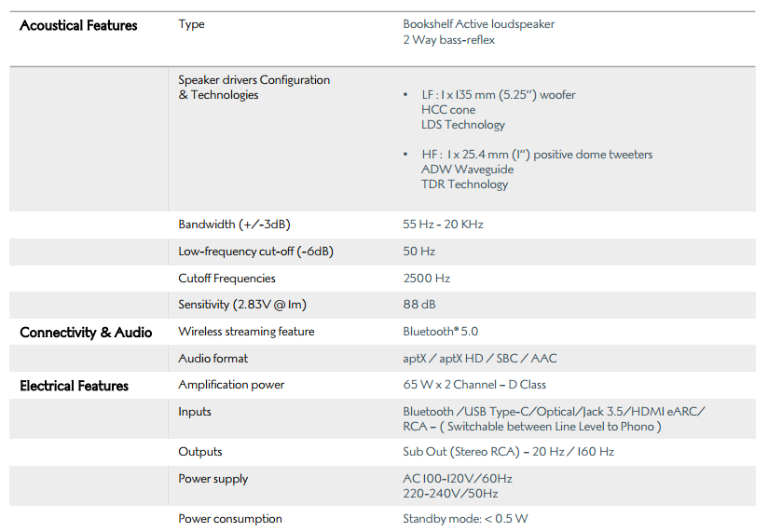The width and height of the screenshot is (768, 532).
Task: Select 'aptX / aptX HD / SBC / AAC' value
Action: pos(479,359)
